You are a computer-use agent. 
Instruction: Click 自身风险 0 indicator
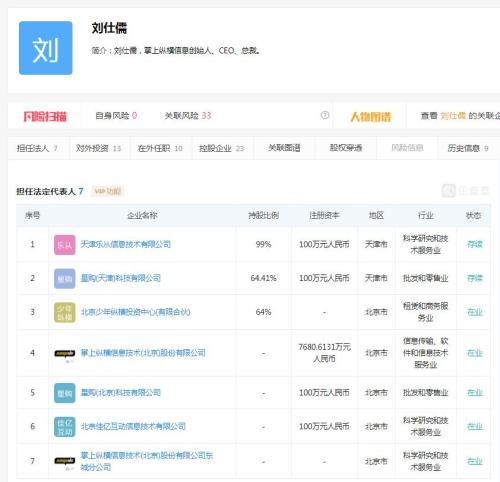pos(116,115)
